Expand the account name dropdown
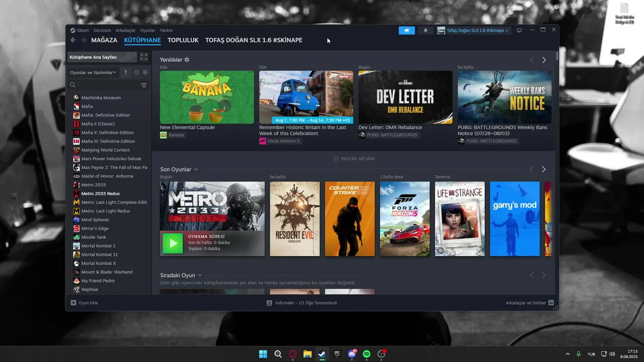This screenshot has width=644, height=362. pos(473,31)
